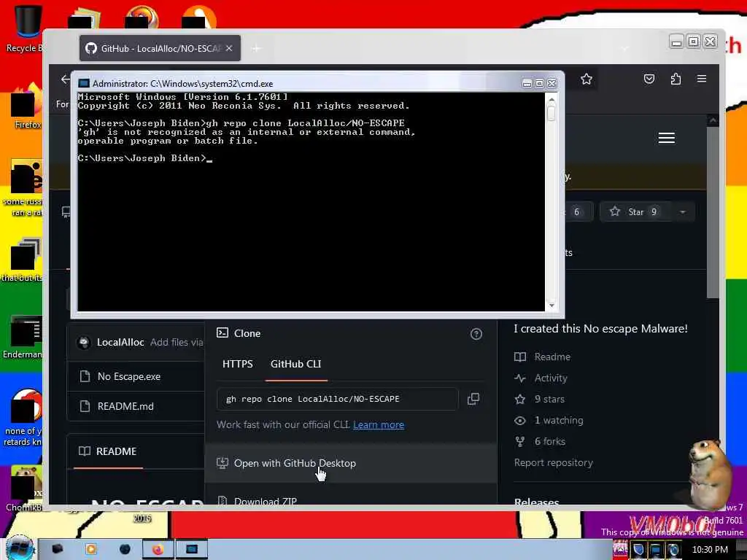Screen dimensions: 747x560
Task: Click inside the cmd prompt console area
Action: tap(311, 202)
